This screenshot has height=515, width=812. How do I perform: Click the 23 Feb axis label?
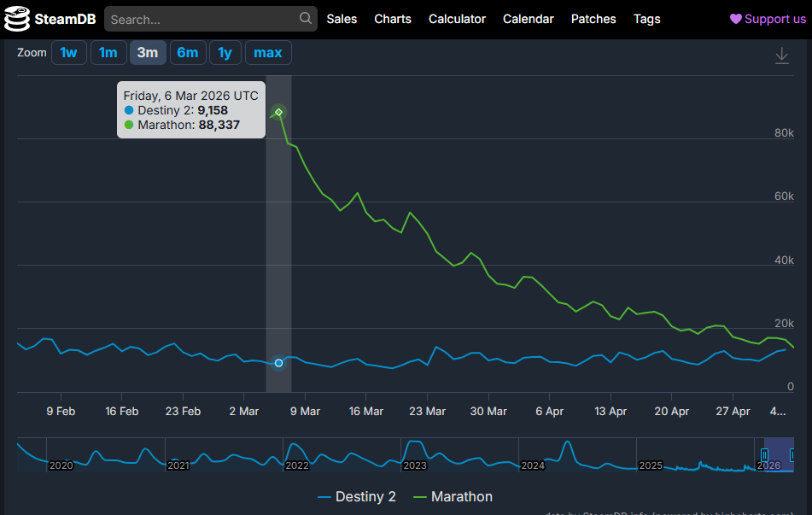[183, 412]
